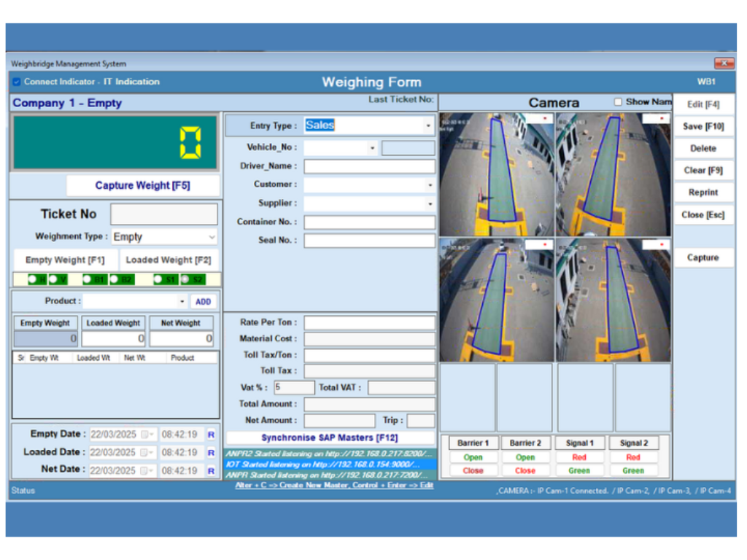This screenshot has height=560, width=747.
Task: Click Synchronise SAP Masters [F12]
Action: 330,437
